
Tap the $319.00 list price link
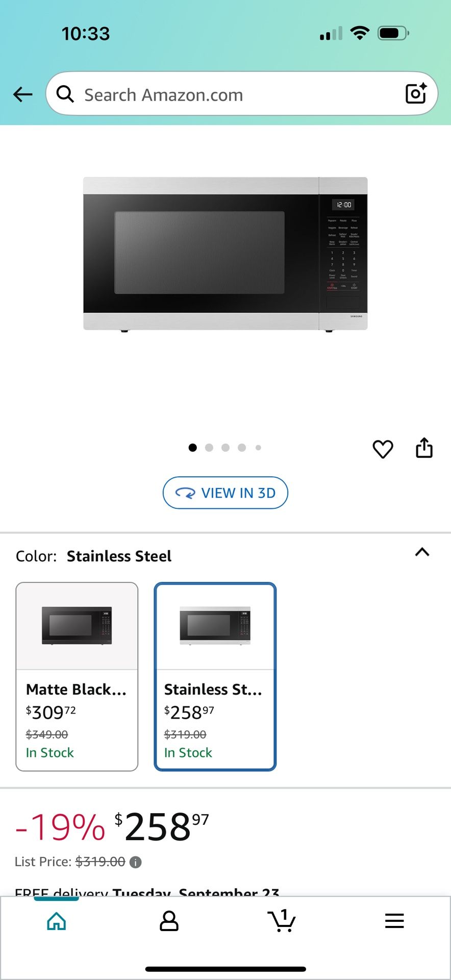pos(101,862)
